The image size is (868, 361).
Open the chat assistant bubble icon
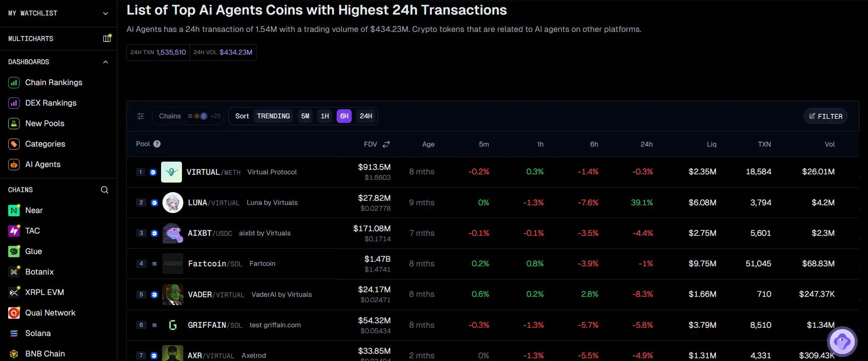tap(842, 341)
